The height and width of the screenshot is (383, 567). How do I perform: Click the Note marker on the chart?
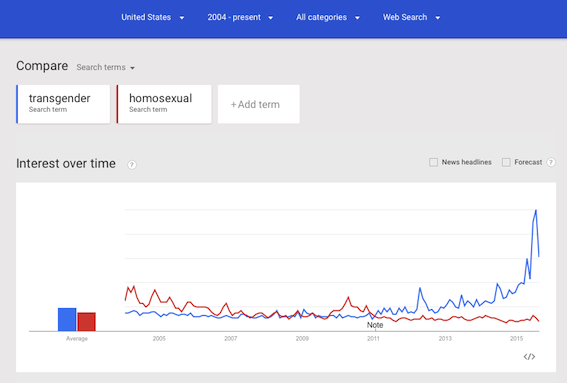click(x=375, y=325)
